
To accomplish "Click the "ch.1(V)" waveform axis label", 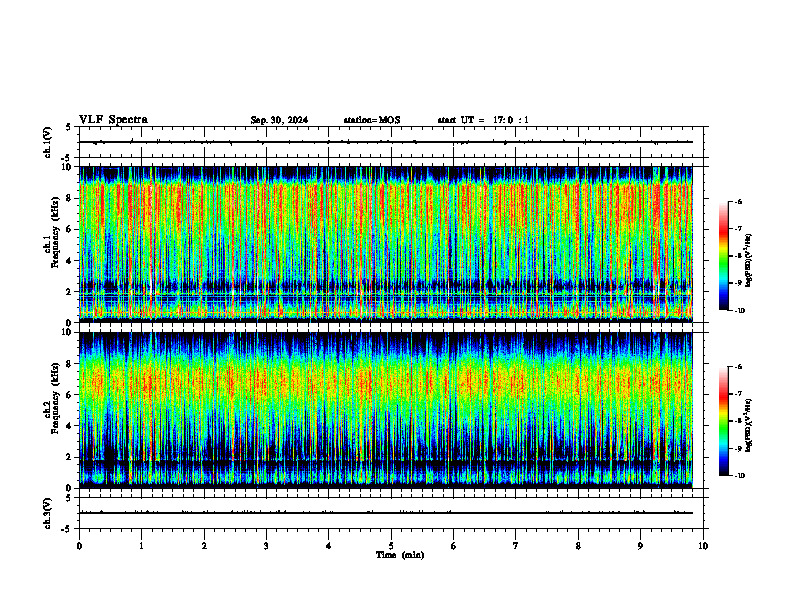I will coord(48,142).
